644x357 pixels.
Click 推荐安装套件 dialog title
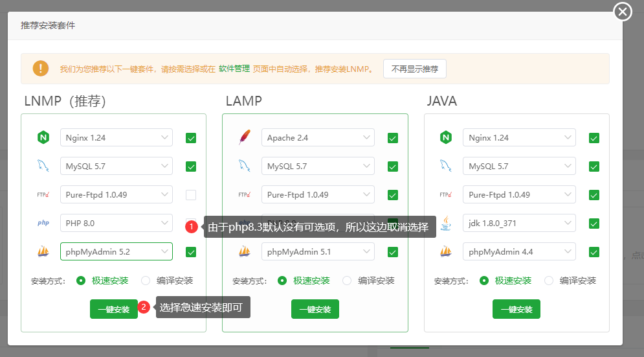(x=48, y=25)
